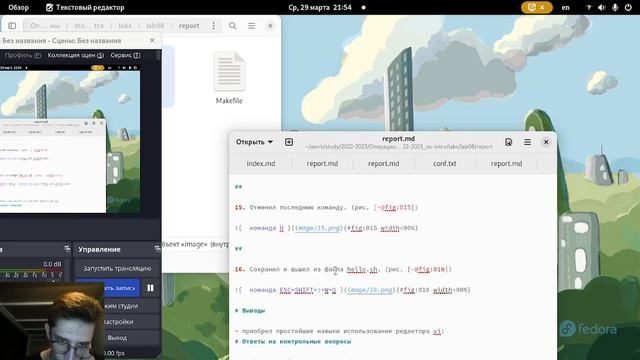
Task: Close the OBS window titled Без названия
Action: coord(152,40)
